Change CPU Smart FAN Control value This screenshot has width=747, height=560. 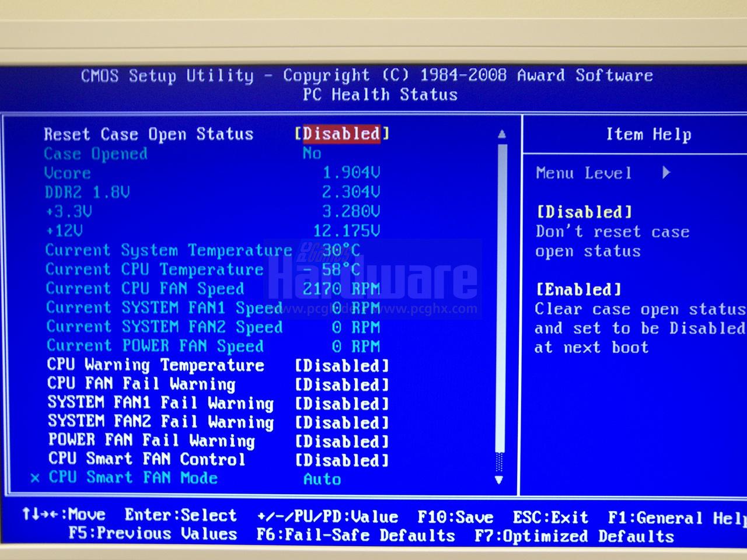coord(342,460)
